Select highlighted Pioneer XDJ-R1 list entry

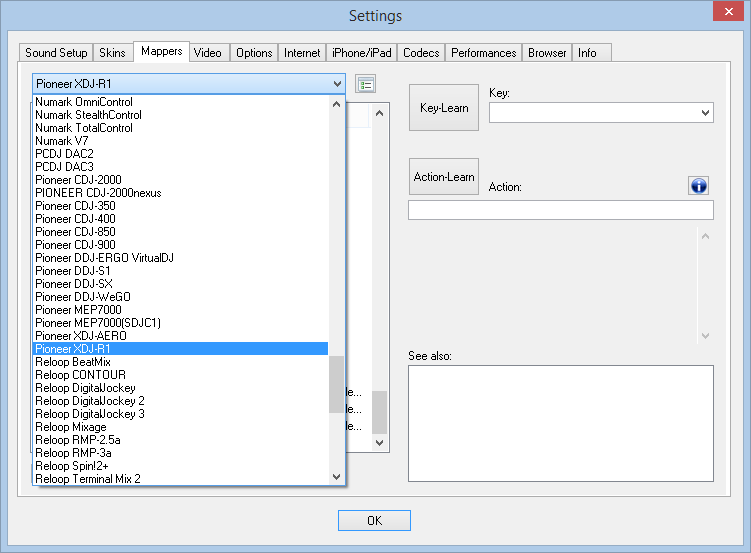click(x=181, y=349)
